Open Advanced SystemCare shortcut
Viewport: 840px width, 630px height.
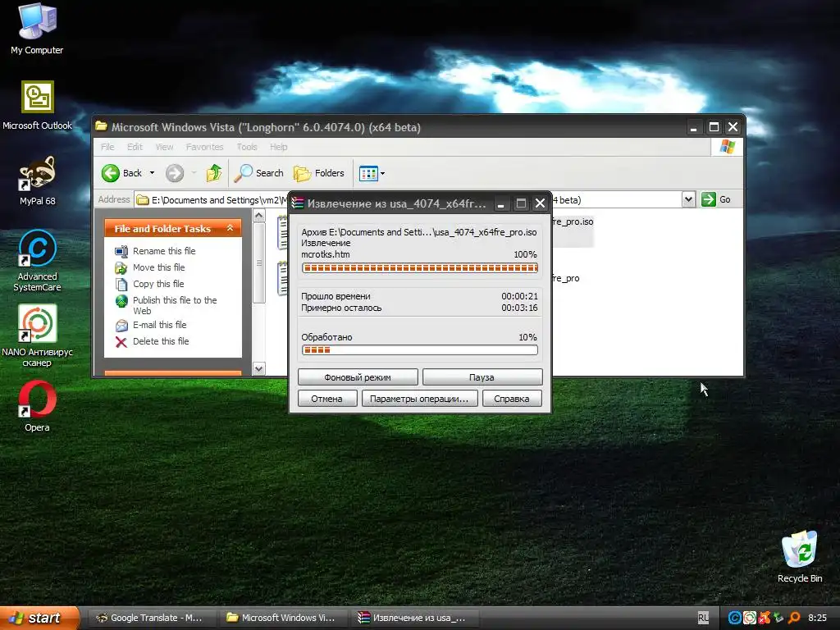tap(37, 261)
